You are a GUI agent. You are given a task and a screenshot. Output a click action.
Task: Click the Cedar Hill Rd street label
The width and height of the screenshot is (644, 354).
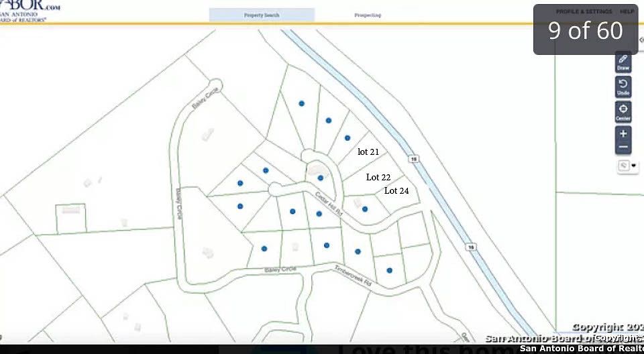329,204
